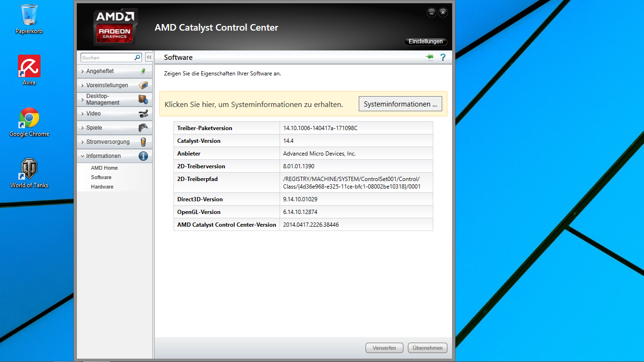644x362 pixels.
Task: Click the yellow Systeminformationen hint text
Action: 254,104
